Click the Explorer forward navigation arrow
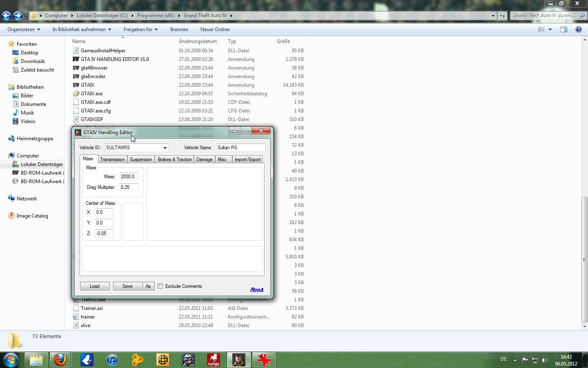 coord(18,16)
